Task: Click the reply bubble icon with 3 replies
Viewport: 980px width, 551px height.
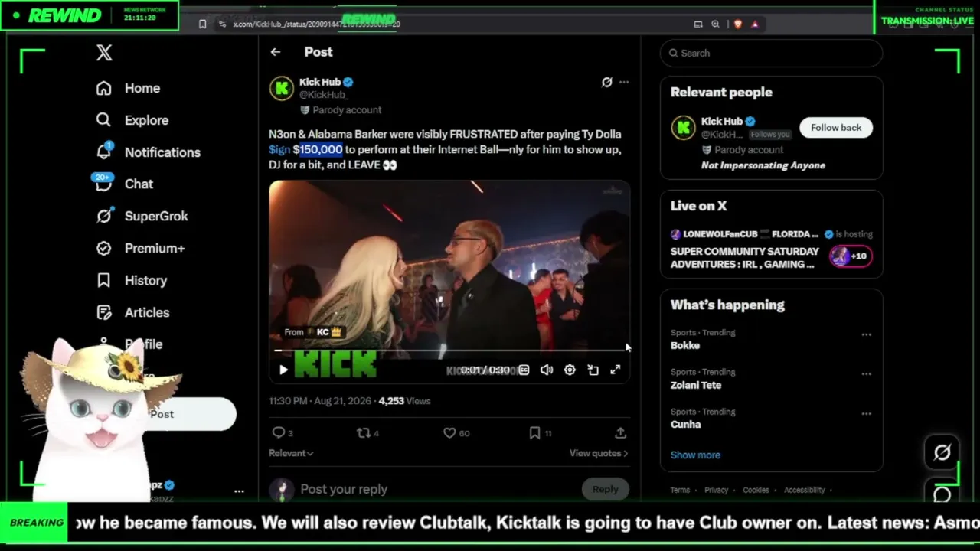Action: 279,433
